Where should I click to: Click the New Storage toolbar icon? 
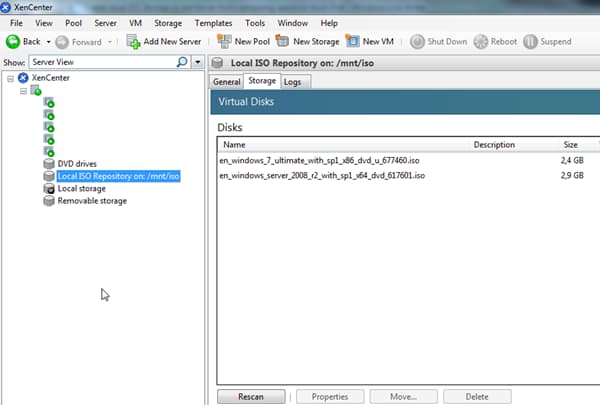pos(282,41)
